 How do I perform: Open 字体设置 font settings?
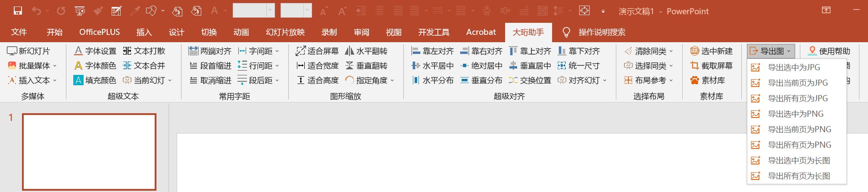pyautogui.click(x=95, y=51)
